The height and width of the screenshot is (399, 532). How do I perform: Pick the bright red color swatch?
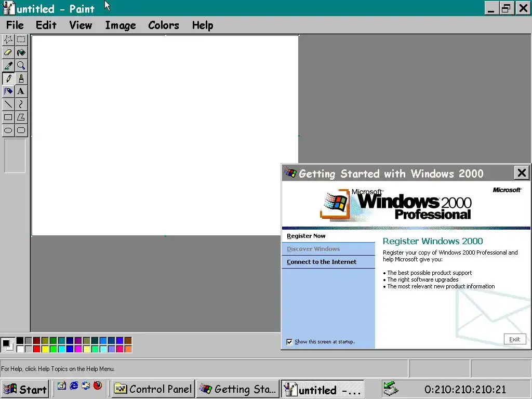pos(37,349)
